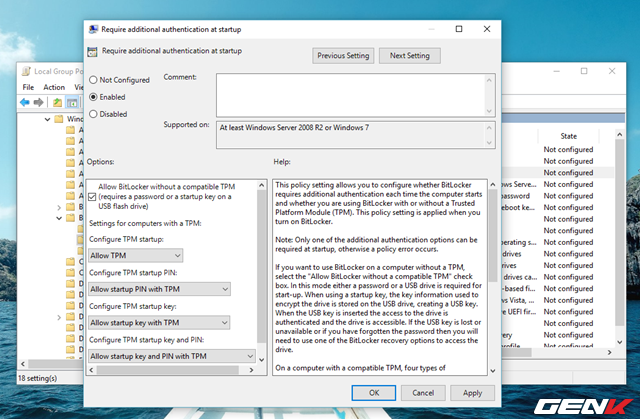Click the Local Group Policy Editor window icon
The image size is (640, 419).
(26, 71)
